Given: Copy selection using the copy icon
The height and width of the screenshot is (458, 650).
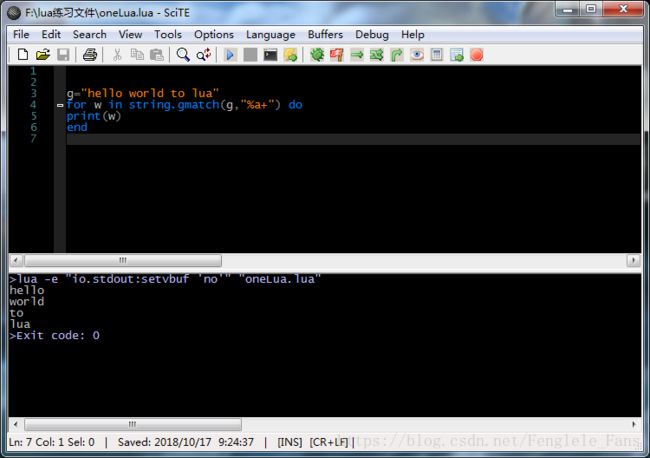Looking at the screenshot, I should (137, 55).
